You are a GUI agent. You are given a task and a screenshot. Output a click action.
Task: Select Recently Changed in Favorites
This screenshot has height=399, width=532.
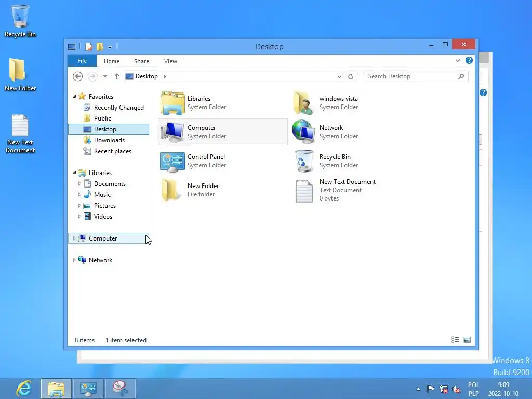(114, 107)
